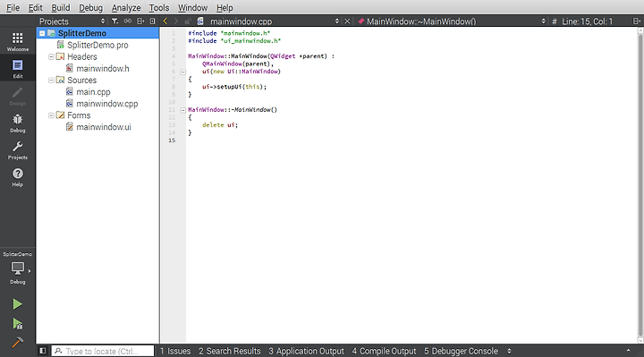Click the file encoding hash symbol
This screenshot has width=644, height=357.
coord(554,21)
